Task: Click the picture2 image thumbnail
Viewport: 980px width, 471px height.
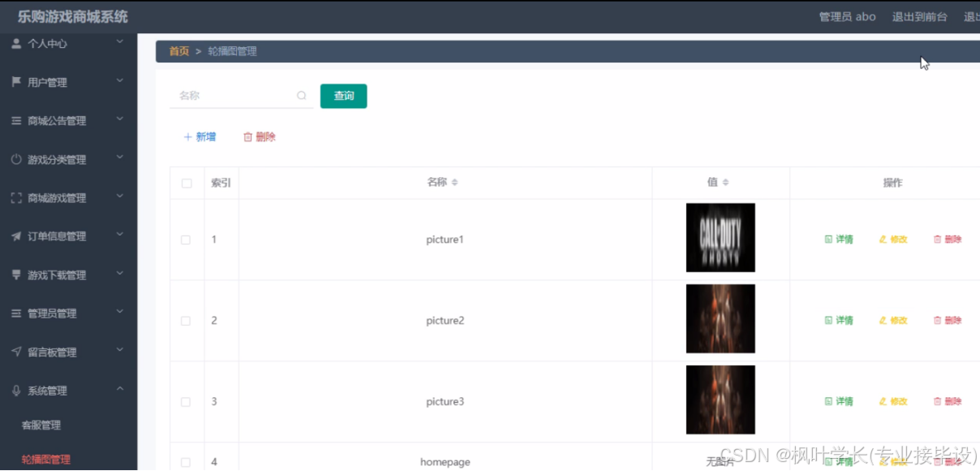Action: pyautogui.click(x=720, y=318)
